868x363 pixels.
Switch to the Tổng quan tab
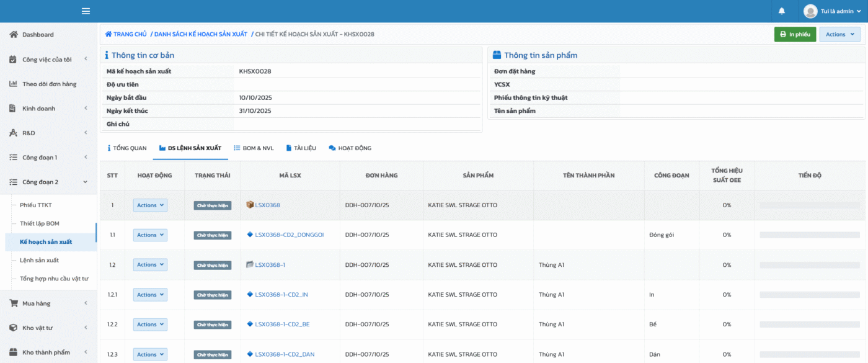127,148
